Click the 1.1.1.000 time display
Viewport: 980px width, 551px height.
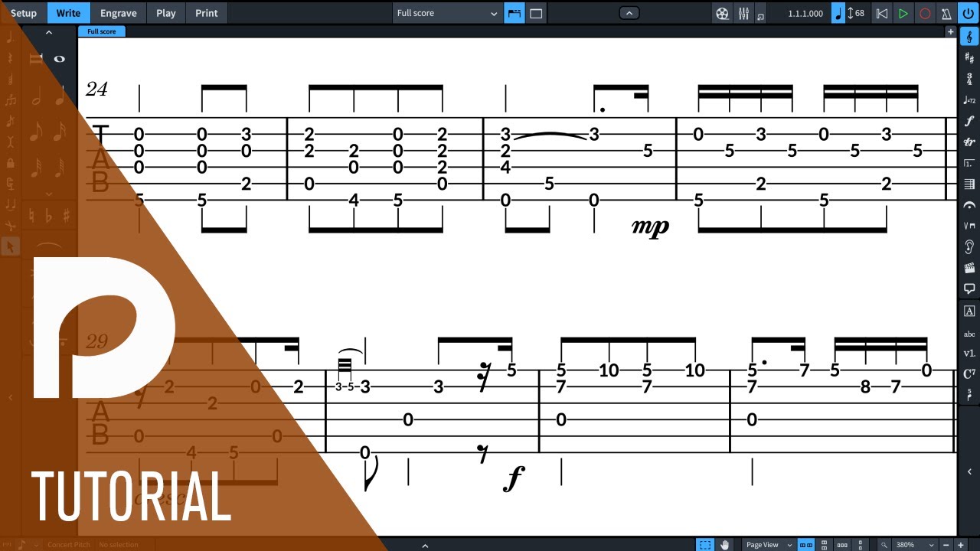click(805, 14)
